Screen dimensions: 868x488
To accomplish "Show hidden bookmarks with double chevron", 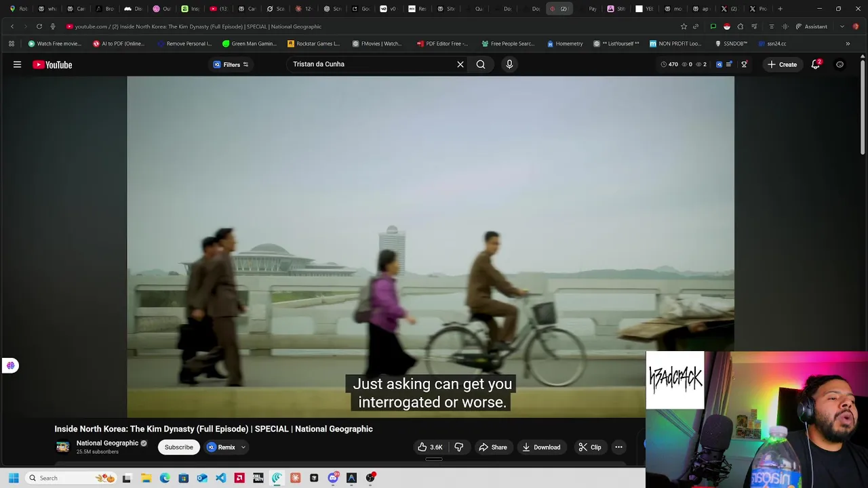I will point(848,43).
